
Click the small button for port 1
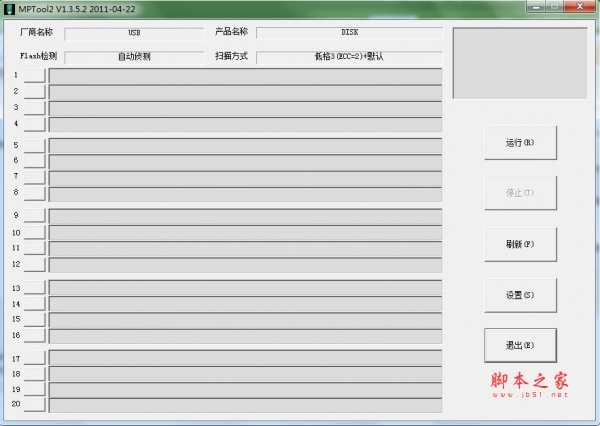tap(35, 75)
